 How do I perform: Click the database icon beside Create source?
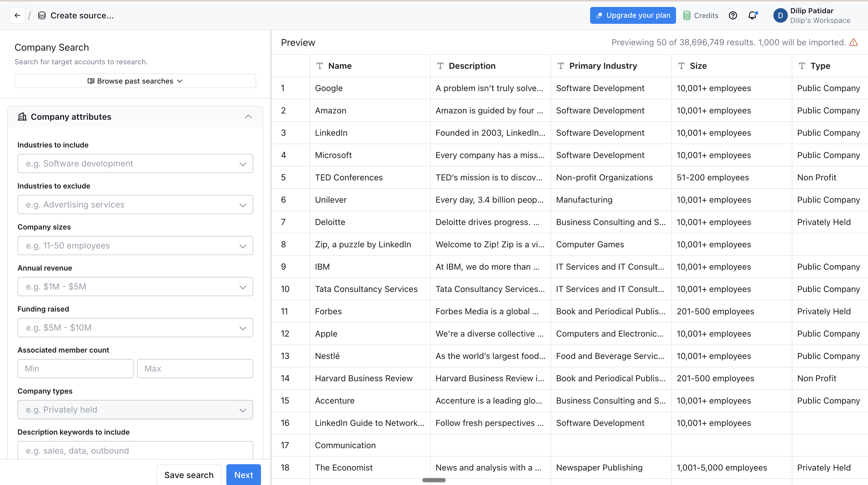point(42,15)
